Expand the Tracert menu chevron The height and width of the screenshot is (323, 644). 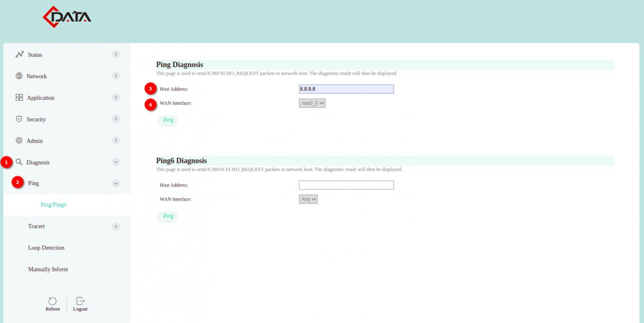(x=115, y=226)
